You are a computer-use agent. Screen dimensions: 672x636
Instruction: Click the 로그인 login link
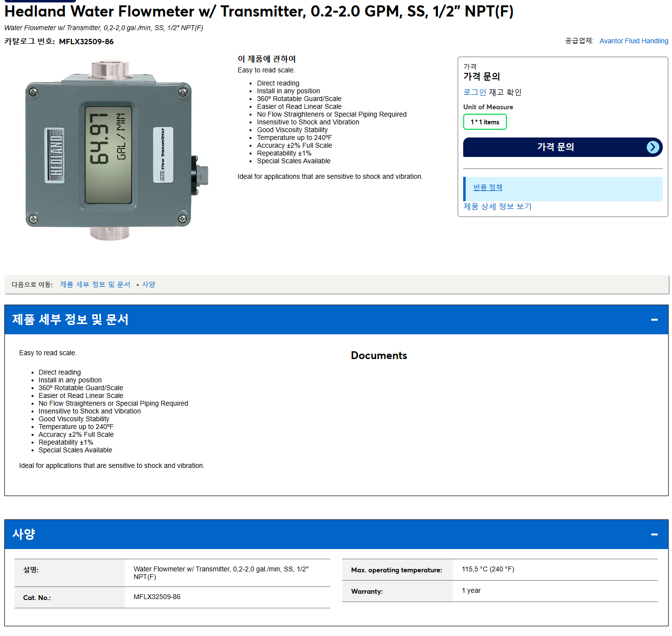[474, 92]
